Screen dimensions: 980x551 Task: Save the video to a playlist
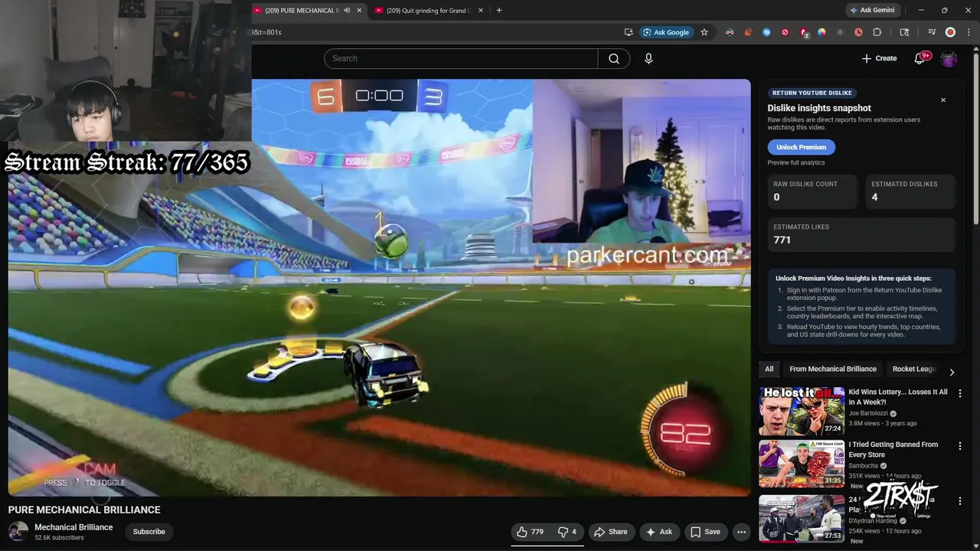coord(705,532)
